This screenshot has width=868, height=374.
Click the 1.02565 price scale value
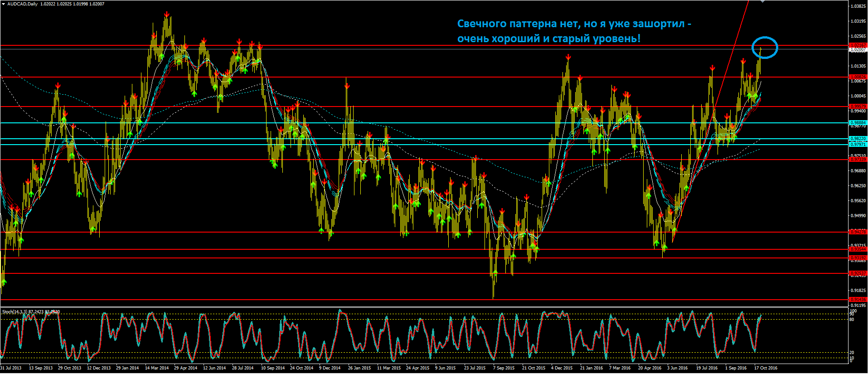pos(858,36)
